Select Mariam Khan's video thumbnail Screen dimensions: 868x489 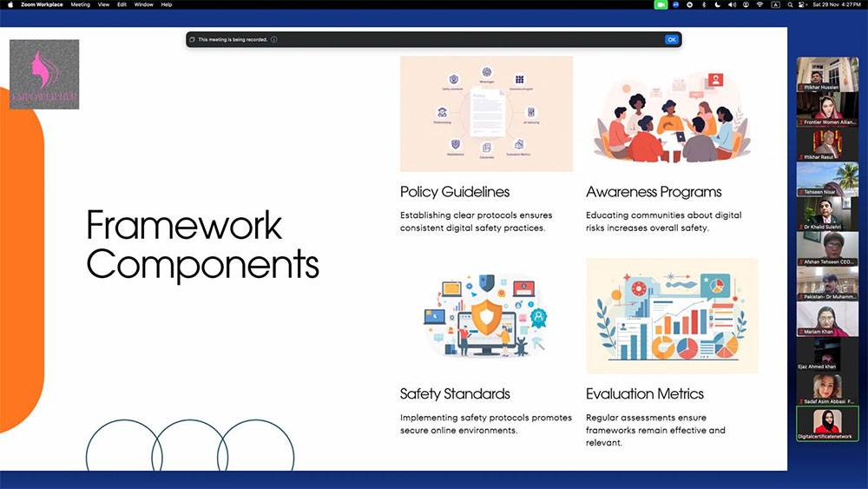click(827, 318)
